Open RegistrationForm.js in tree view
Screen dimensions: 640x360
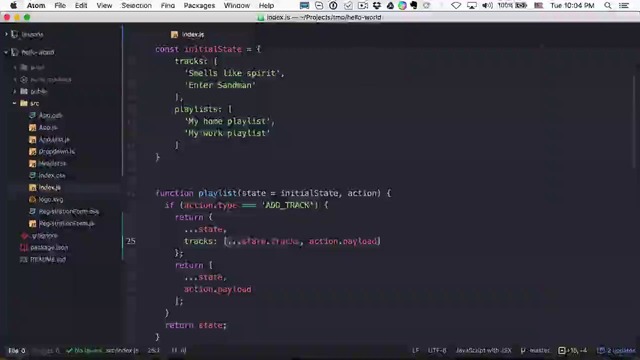pyautogui.click(x=67, y=224)
